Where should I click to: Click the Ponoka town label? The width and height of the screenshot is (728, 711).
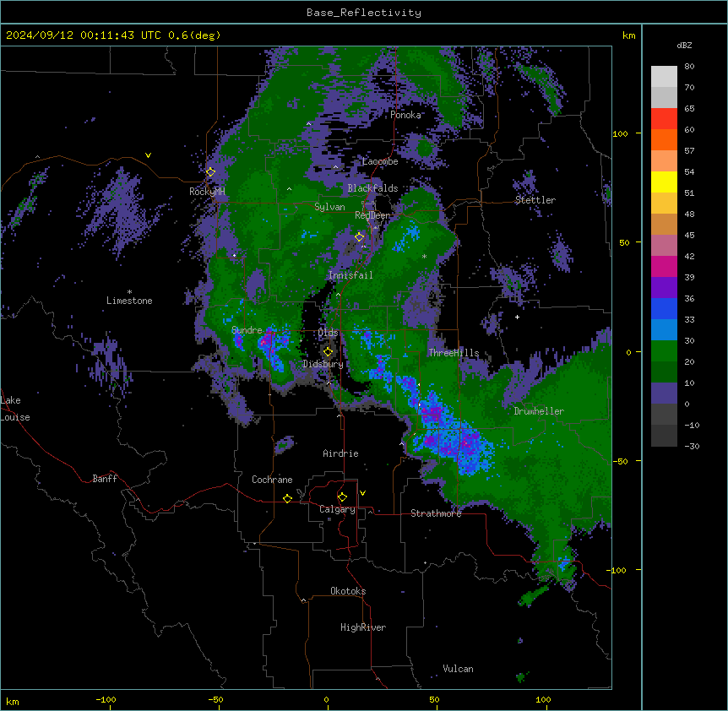[x=405, y=115]
